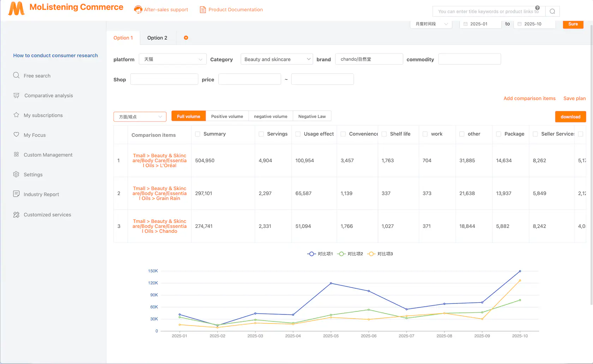This screenshot has width=593, height=364.
Task: Click the Customized services sidebar icon
Action: click(x=16, y=214)
